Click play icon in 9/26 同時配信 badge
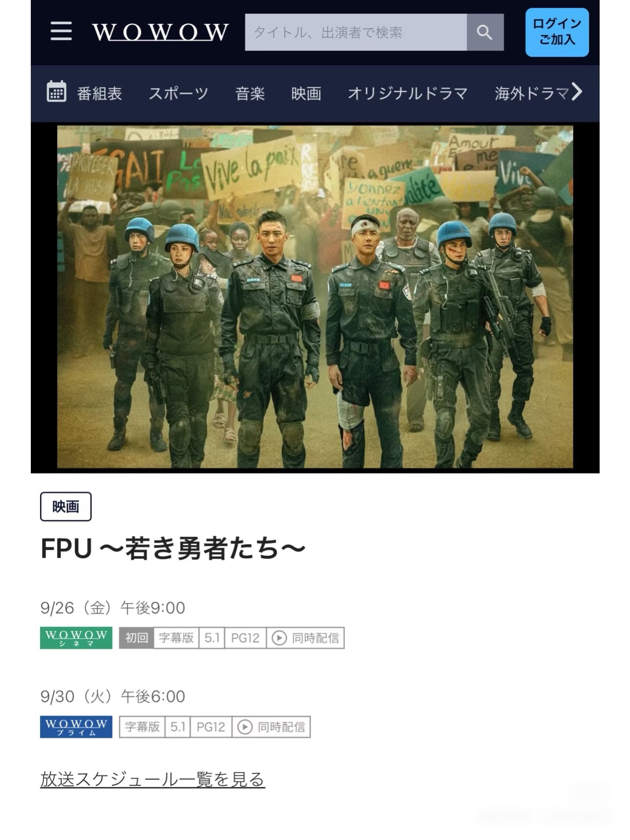630x840 pixels. [279, 638]
